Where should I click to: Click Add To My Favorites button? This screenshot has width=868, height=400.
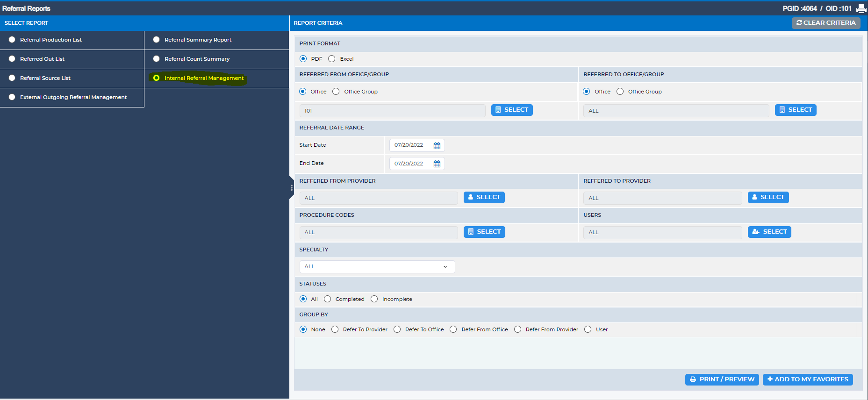point(808,379)
